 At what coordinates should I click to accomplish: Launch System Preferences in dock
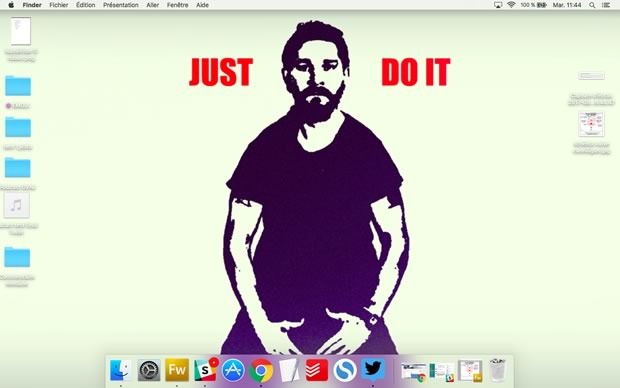149,371
